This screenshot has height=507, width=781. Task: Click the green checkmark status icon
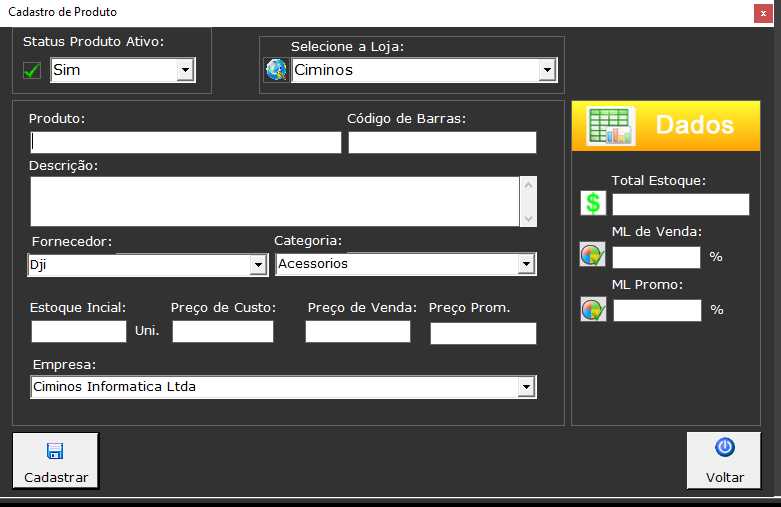coord(32,70)
